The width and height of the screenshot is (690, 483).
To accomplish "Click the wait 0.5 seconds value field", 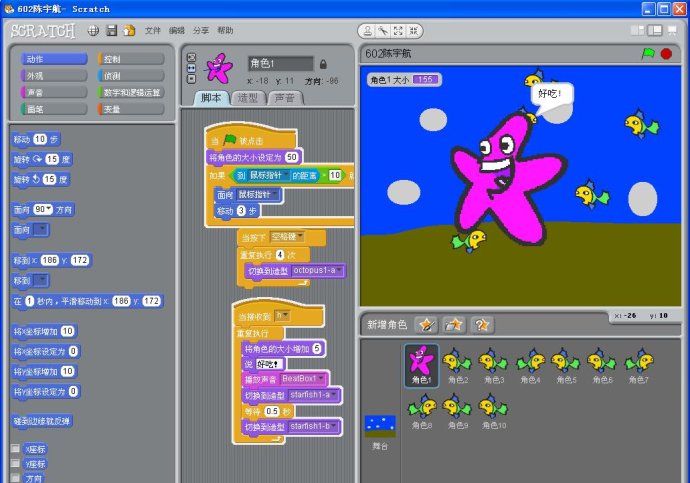I will [272, 411].
